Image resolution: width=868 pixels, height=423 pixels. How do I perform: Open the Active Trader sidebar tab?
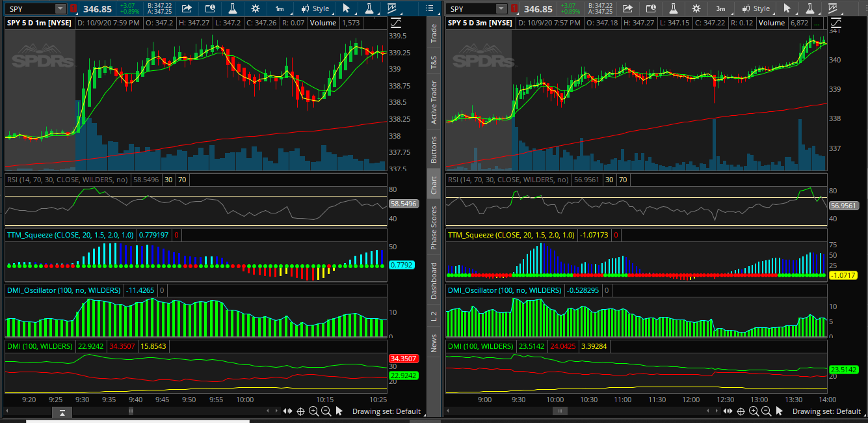click(434, 102)
